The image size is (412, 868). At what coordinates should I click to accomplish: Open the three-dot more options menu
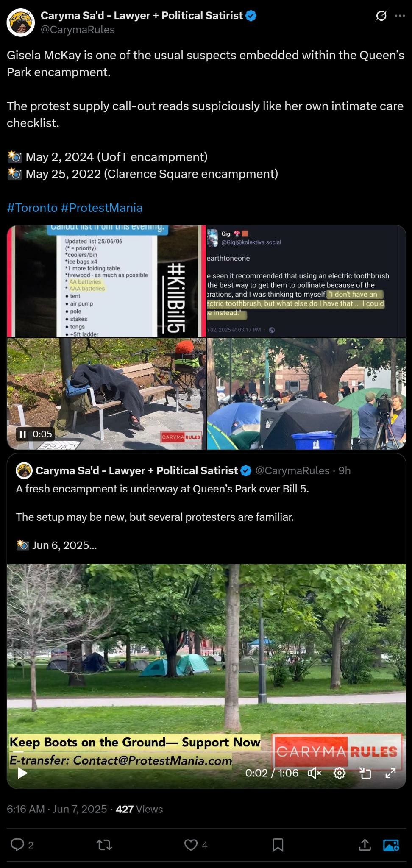(400, 16)
